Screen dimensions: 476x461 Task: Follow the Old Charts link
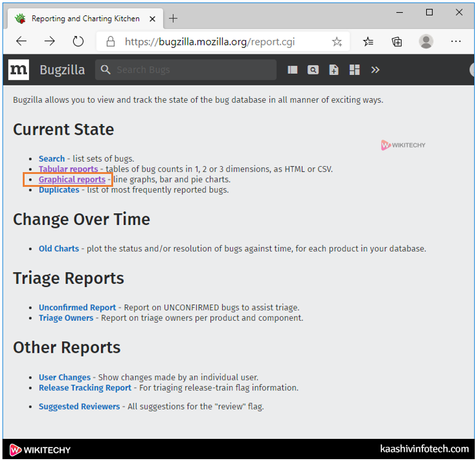tap(58, 249)
